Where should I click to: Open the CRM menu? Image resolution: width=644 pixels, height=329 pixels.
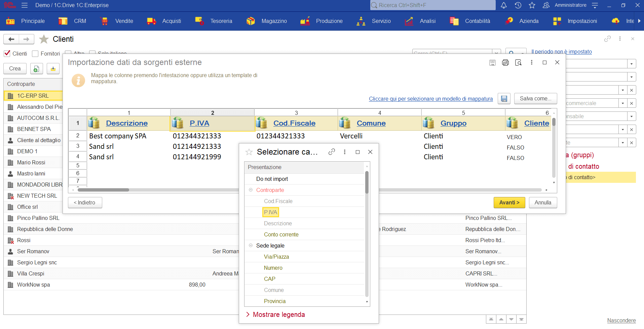pyautogui.click(x=73, y=21)
